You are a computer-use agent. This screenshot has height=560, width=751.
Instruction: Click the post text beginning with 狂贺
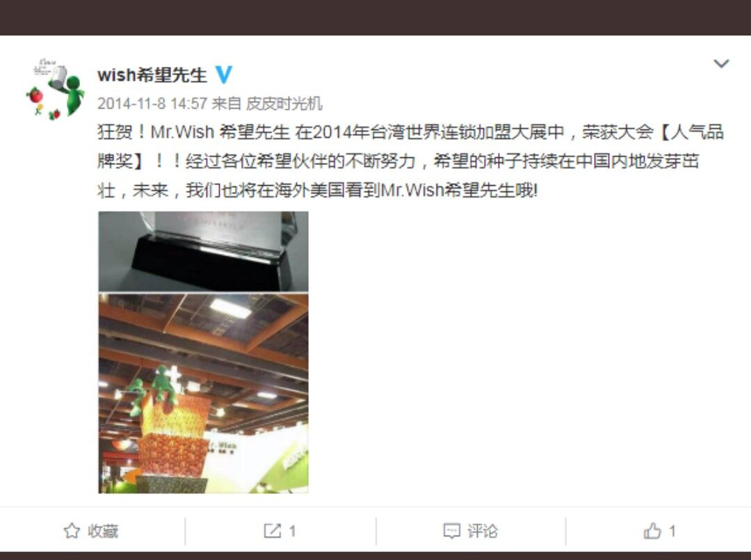pyautogui.click(x=410, y=161)
